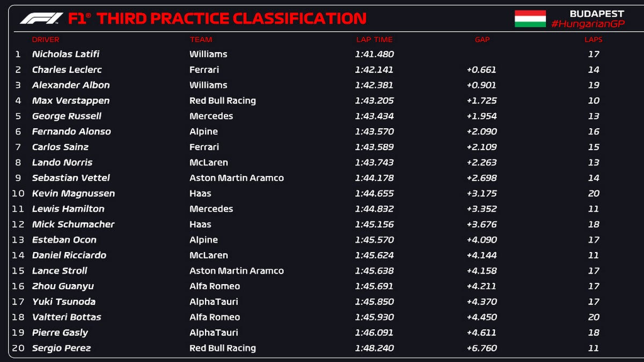The width and height of the screenshot is (644, 362).
Task: Select driver Nicholas Latifi
Action: [x=65, y=54]
